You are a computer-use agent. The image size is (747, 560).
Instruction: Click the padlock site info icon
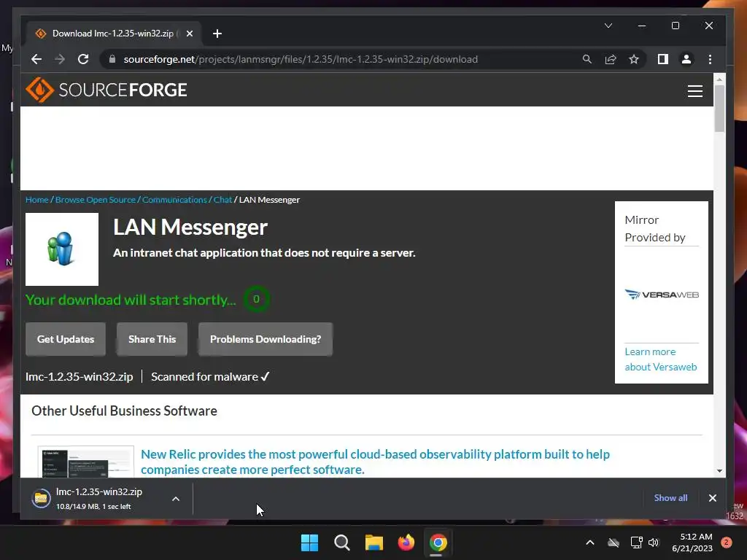(x=112, y=59)
